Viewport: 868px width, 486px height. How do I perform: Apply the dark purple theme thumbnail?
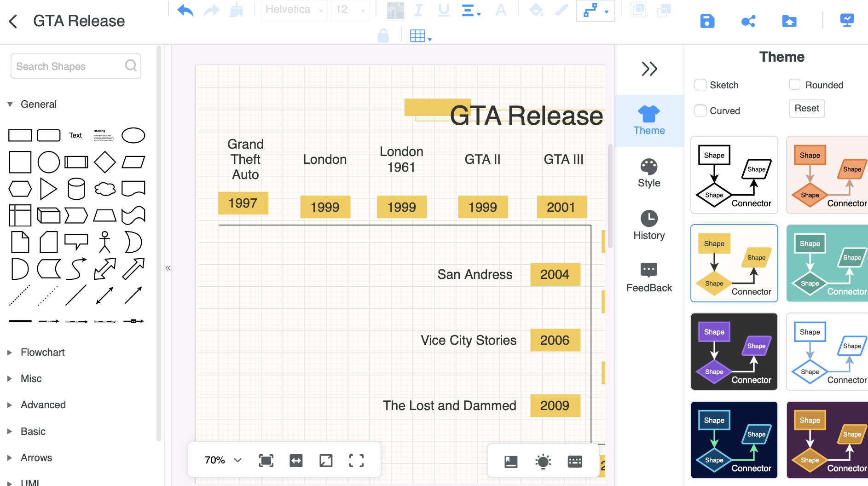click(x=734, y=352)
